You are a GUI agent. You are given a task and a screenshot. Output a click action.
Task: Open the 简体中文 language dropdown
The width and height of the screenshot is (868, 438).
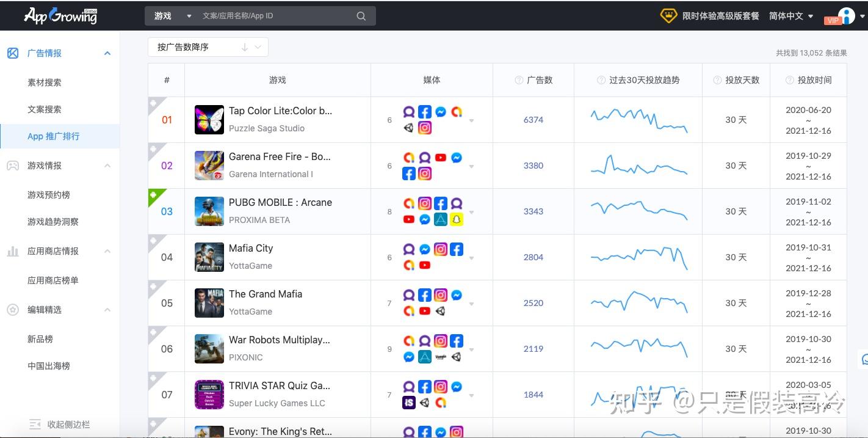790,16
